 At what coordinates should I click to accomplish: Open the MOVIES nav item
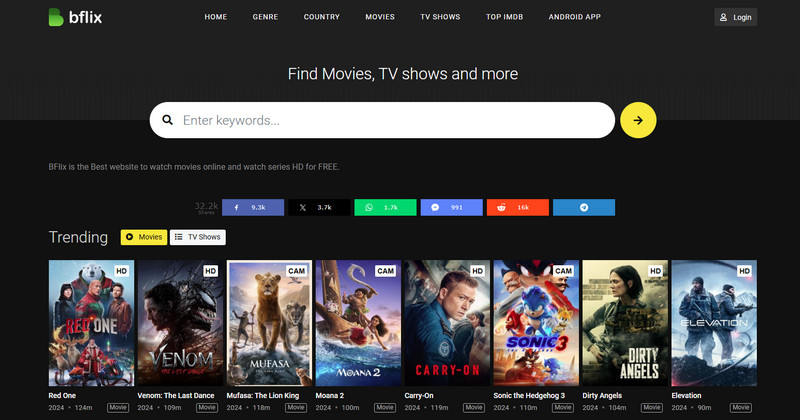click(380, 17)
